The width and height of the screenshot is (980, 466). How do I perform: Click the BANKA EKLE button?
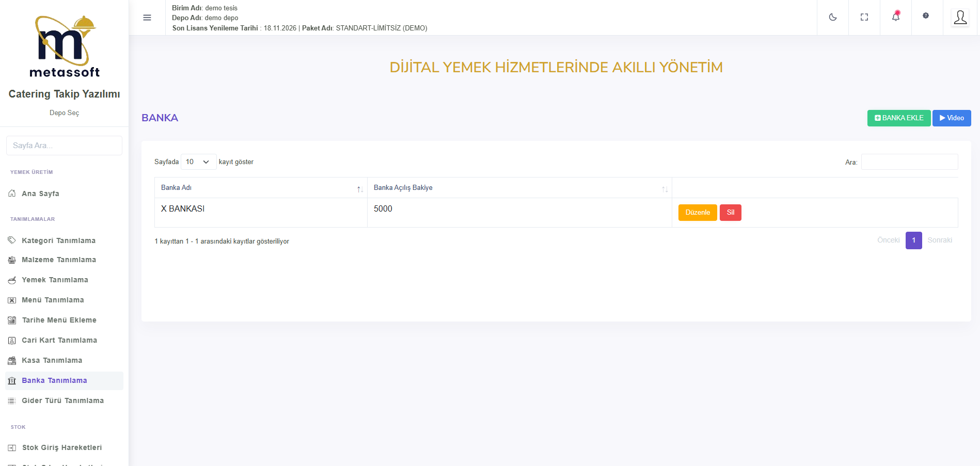coord(898,118)
